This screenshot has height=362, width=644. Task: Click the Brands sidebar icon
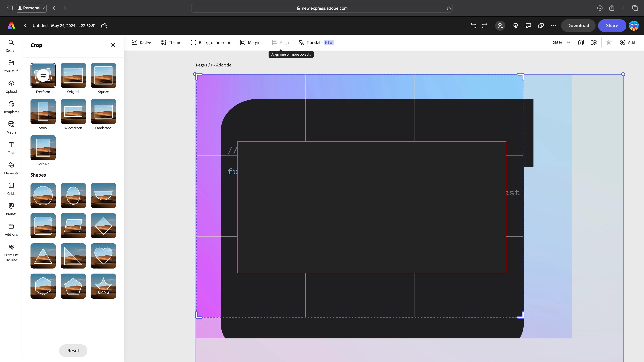(x=11, y=209)
